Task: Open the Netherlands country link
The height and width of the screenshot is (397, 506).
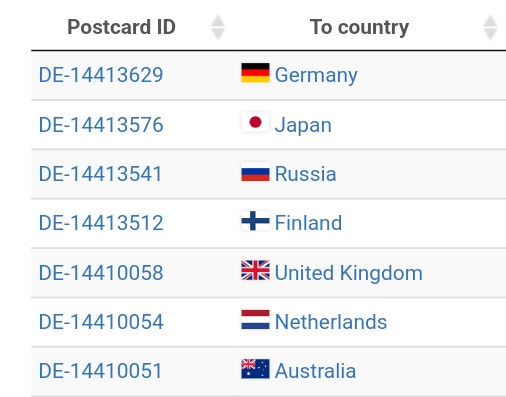Action: click(x=331, y=322)
